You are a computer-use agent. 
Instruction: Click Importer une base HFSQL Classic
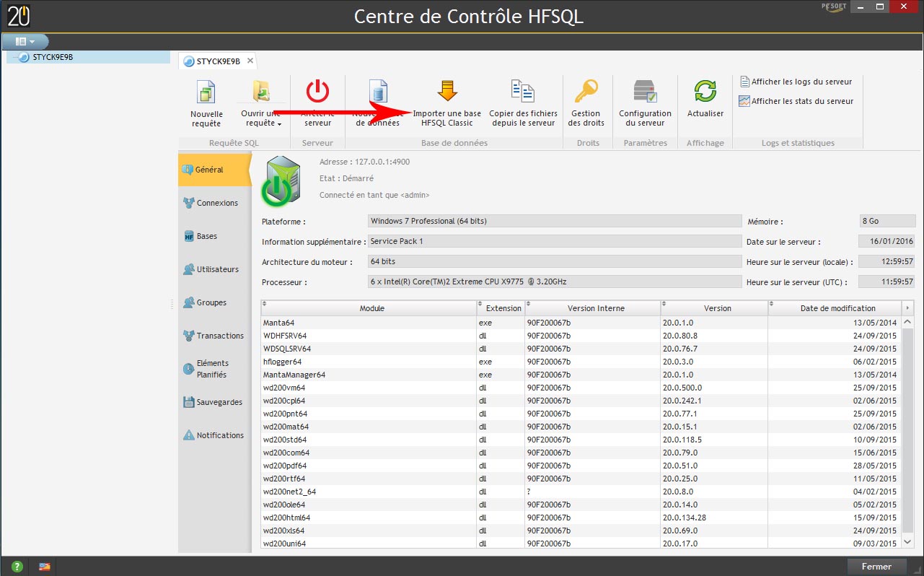[x=447, y=104]
